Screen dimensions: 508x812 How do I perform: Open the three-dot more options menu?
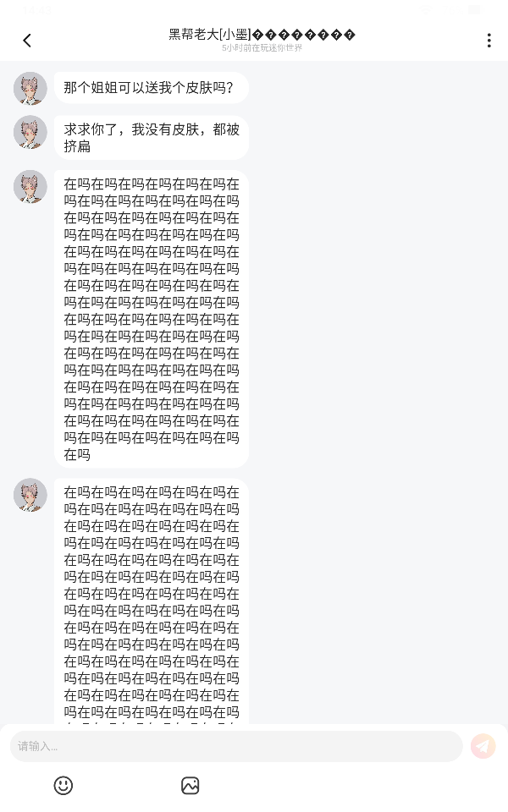coord(489,41)
